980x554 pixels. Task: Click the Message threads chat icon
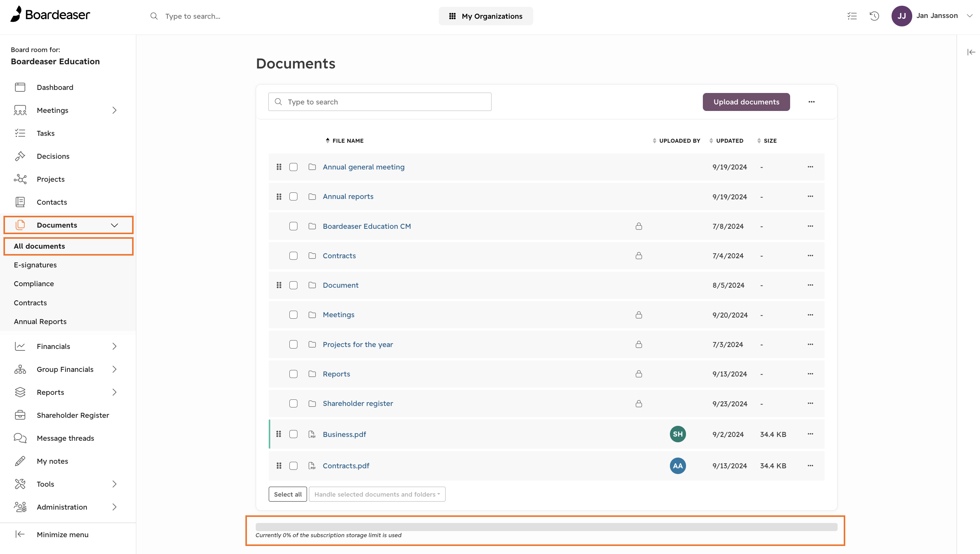tap(20, 438)
